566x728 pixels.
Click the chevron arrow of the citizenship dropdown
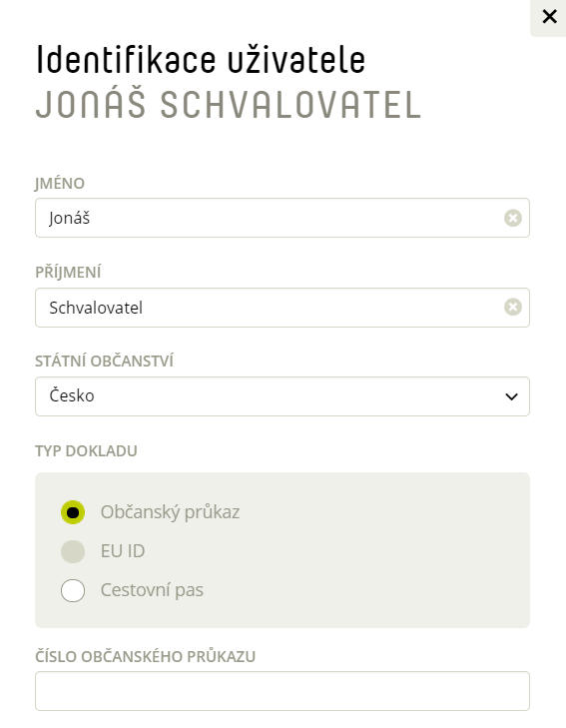coord(511,396)
